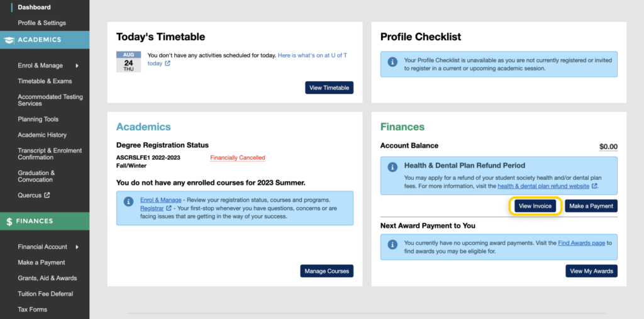Expand the Financial Account submenu arrow
This screenshot has width=644, height=319.
click(x=77, y=247)
